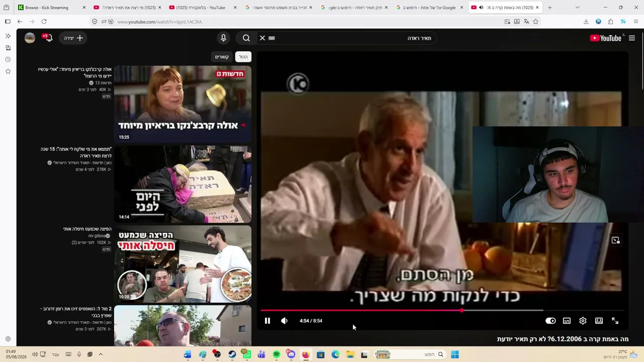Open the title "אולה קרבצ'נקו בריאיון מיוחד"
Image resolution: width=644 pixels, height=362 pixels.
75,72
